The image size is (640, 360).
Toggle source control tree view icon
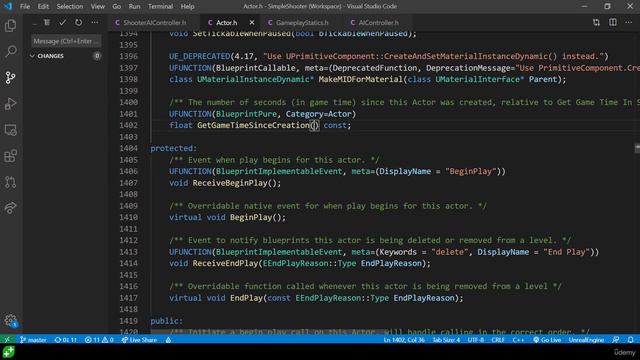pyautogui.click(x=47, y=23)
